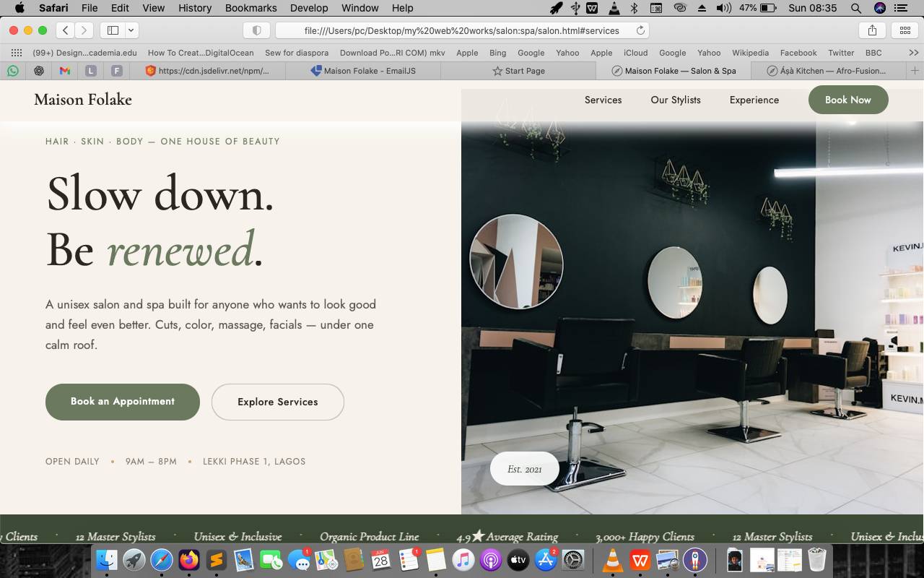Reload the page with the refresh icon
Screen dimensions: 924x578
pyautogui.click(x=640, y=30)
